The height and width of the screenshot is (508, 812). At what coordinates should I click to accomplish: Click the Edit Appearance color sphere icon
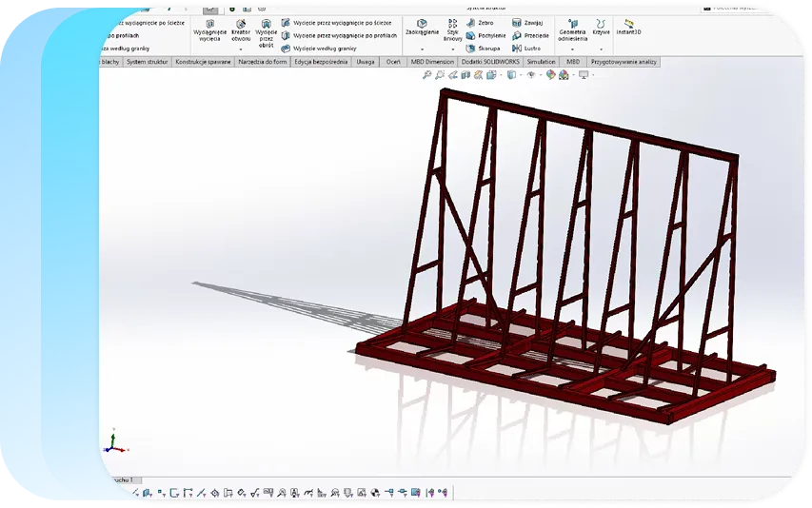[551, 75]
